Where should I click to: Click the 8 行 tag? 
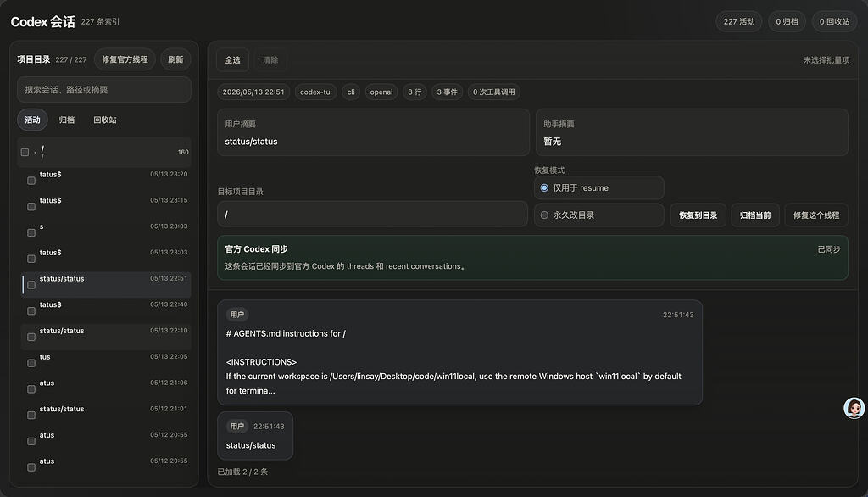tap(415, 92)
